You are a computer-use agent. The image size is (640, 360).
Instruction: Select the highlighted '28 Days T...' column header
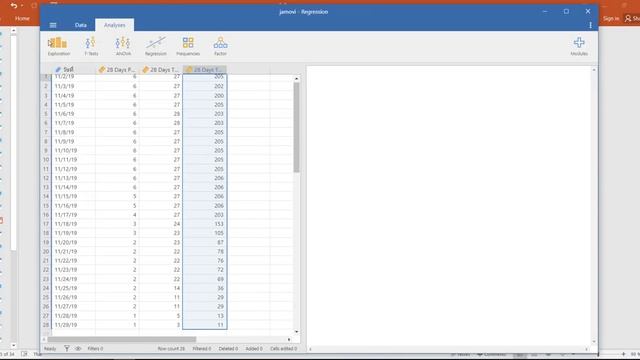(x=204, y=69)
